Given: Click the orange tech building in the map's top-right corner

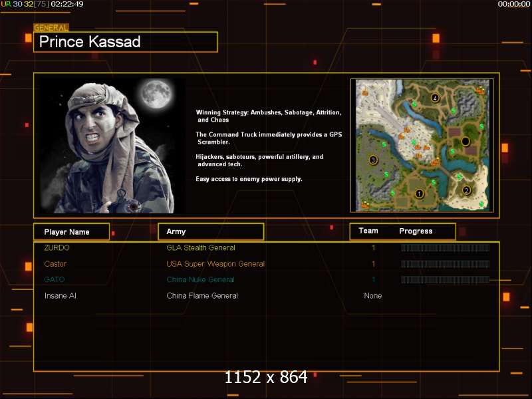Looking at the screenshot, I should pos(480,90).
